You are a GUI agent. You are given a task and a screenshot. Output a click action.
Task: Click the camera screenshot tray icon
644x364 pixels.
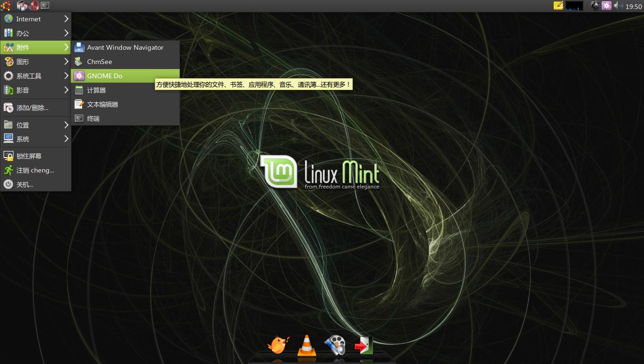coord(595,6)
